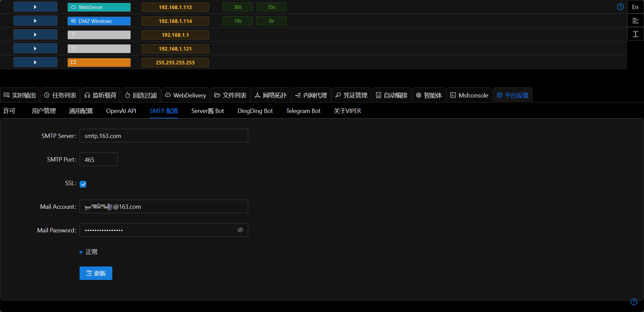Focus the SMTP Server input field

tap(164, 136)
